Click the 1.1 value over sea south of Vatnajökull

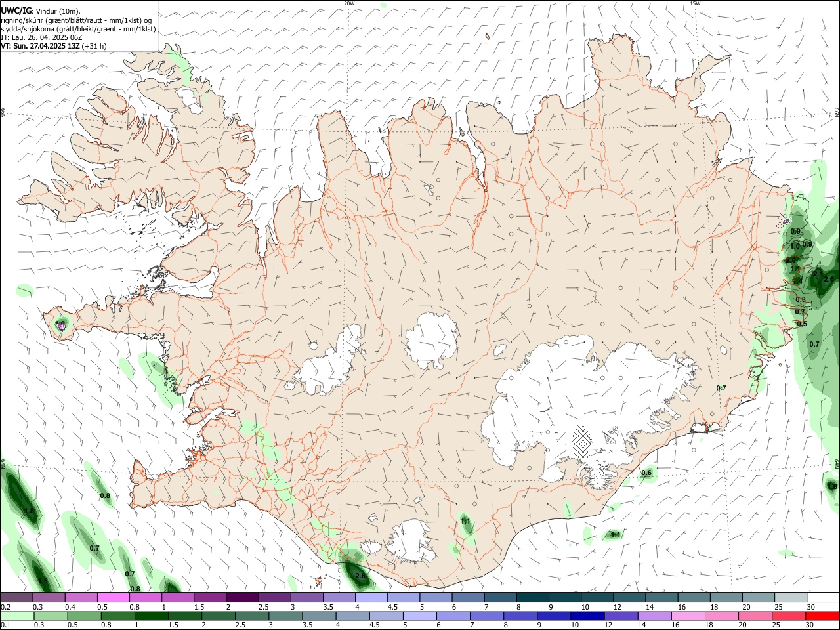point(616,534)
